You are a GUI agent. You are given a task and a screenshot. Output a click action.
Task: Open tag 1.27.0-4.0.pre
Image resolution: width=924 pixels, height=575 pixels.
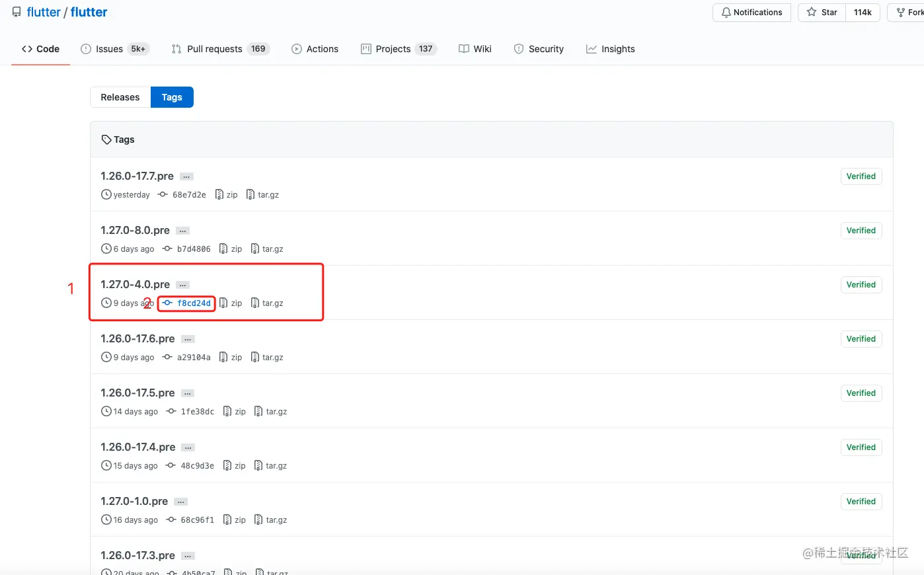(x=135, y=284)
